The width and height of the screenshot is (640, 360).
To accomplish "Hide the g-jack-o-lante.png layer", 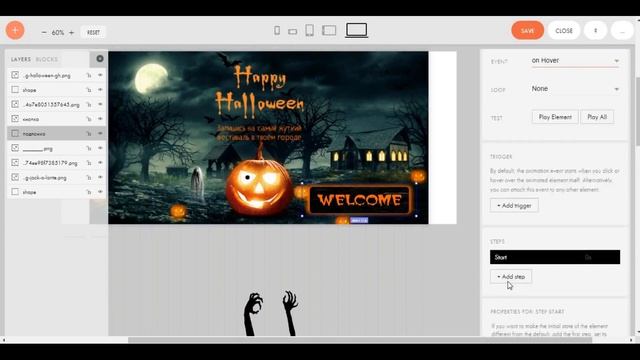I will click(x=100, y=177).
